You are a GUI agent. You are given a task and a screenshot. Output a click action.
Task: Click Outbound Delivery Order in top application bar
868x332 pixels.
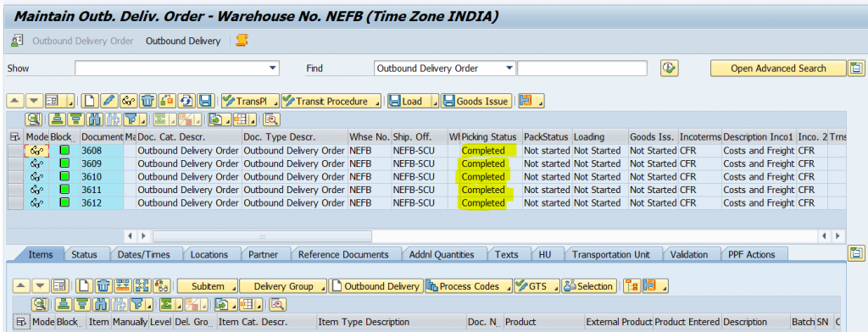(83, 41)
